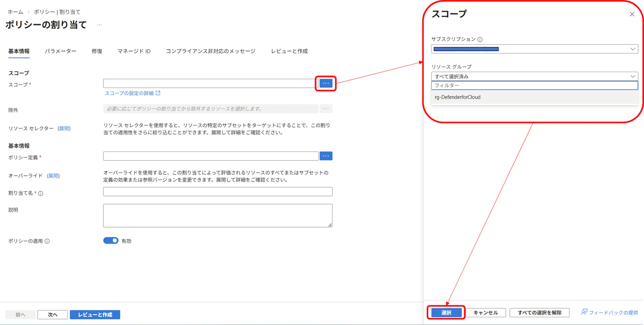This screenshot has height=325, width=644.
Task: Switch to the パラメーター tab
Action: (61, 51)
